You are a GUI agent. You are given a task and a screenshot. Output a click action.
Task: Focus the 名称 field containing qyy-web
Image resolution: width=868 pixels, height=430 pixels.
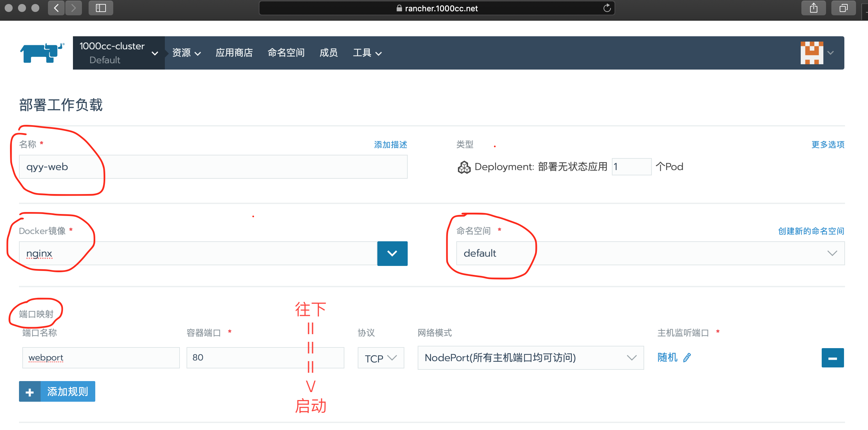[213, 167]
